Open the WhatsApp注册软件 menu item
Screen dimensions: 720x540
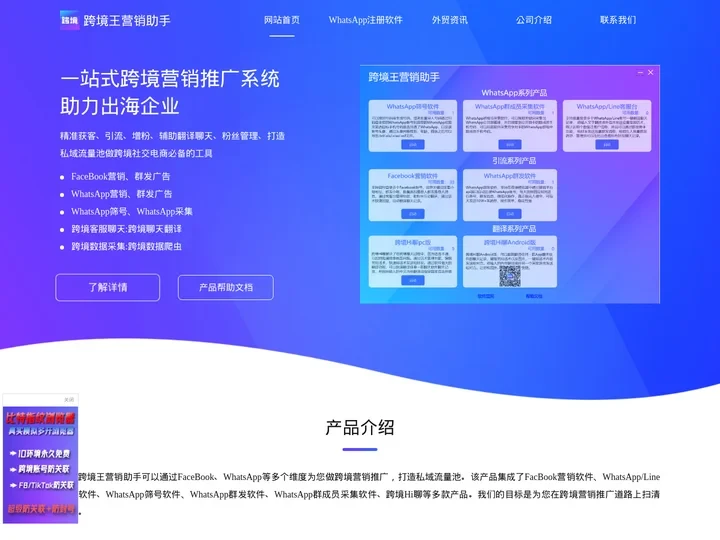(x=366, y=20)
